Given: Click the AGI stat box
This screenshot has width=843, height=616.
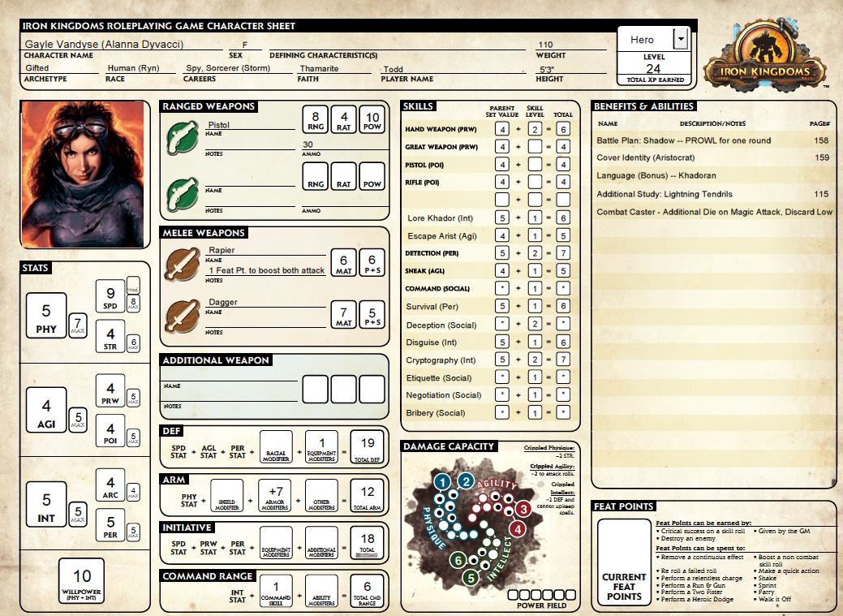Looking at the screenshot, I should 46,410.
